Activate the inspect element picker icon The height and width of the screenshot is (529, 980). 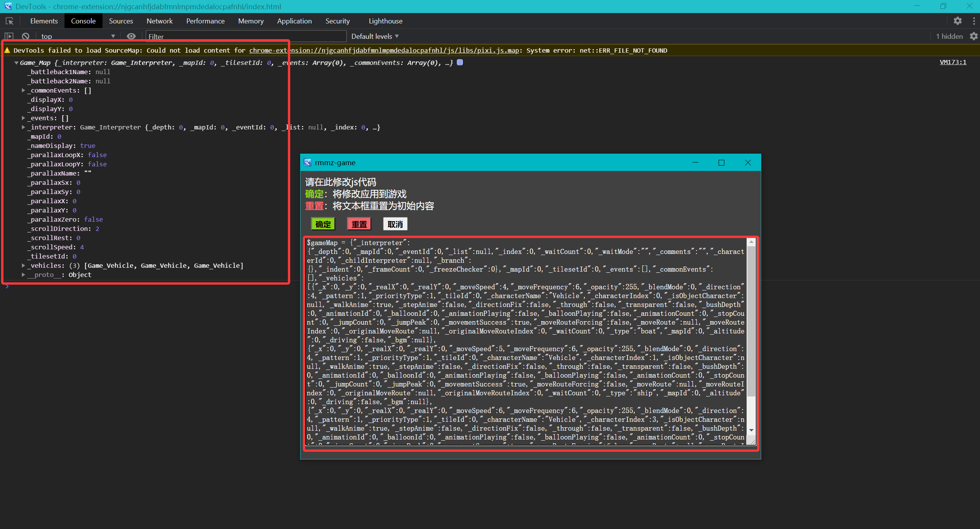click(10, 21)
